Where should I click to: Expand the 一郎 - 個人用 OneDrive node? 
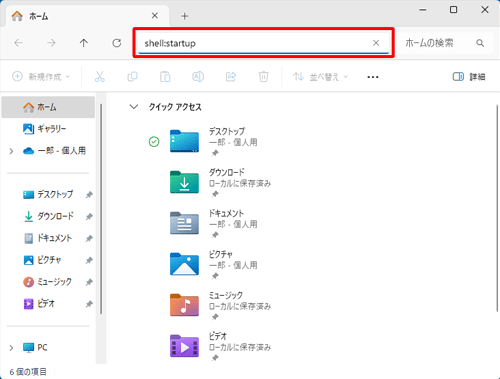click(x=11, y=151)
